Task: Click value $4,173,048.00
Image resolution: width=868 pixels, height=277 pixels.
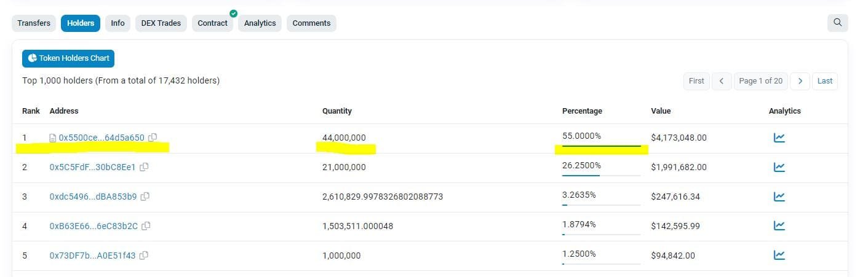Action: point(679,138)
